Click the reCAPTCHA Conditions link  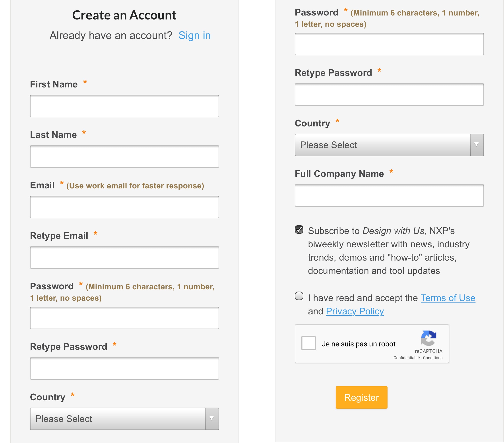coord(433,358)
